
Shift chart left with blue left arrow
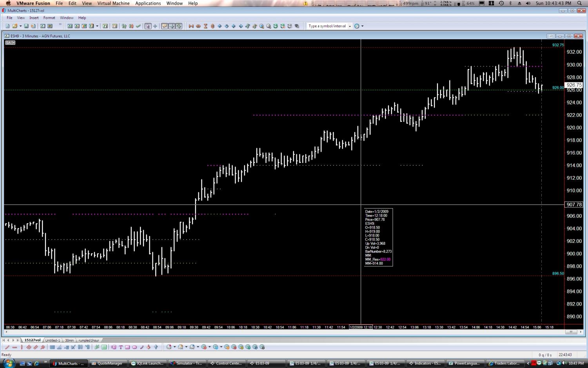(x=234, y=26)
